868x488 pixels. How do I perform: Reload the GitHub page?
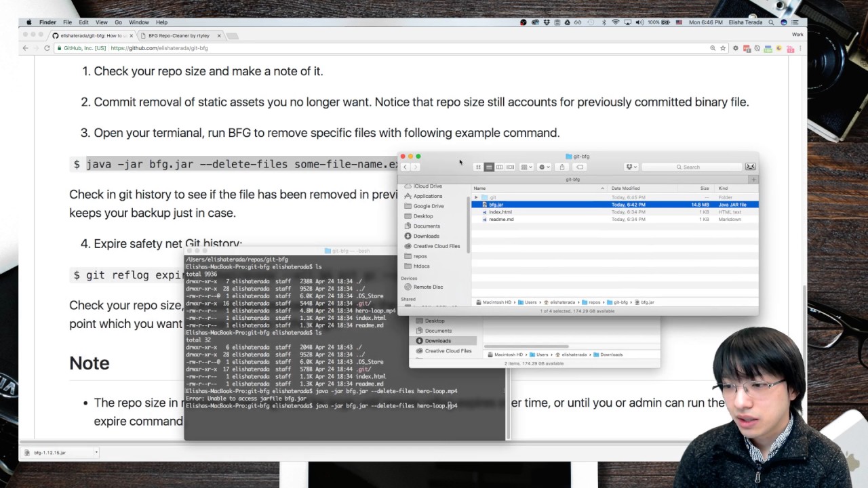click(47, 48)
